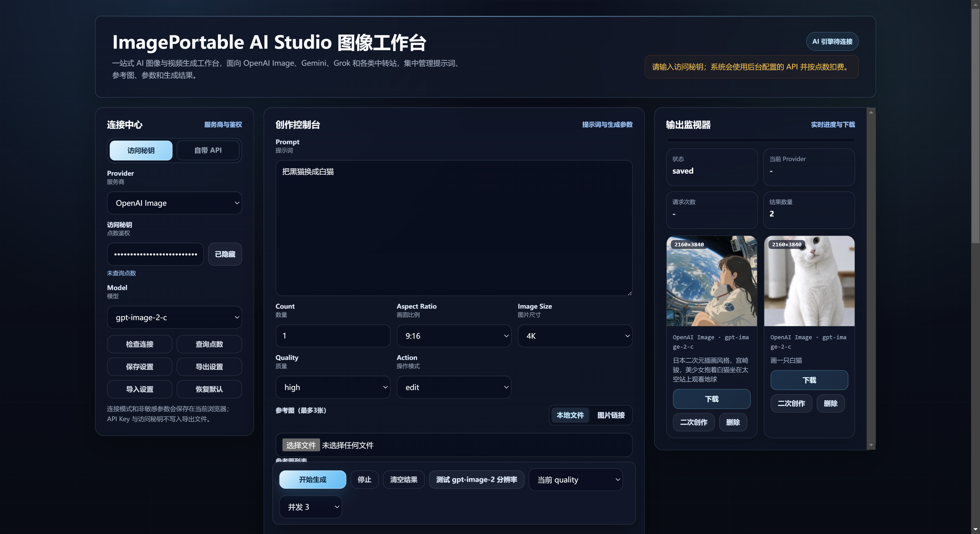Open the white cat result thumbnail

pyautogui.click(x=809, y=281)
